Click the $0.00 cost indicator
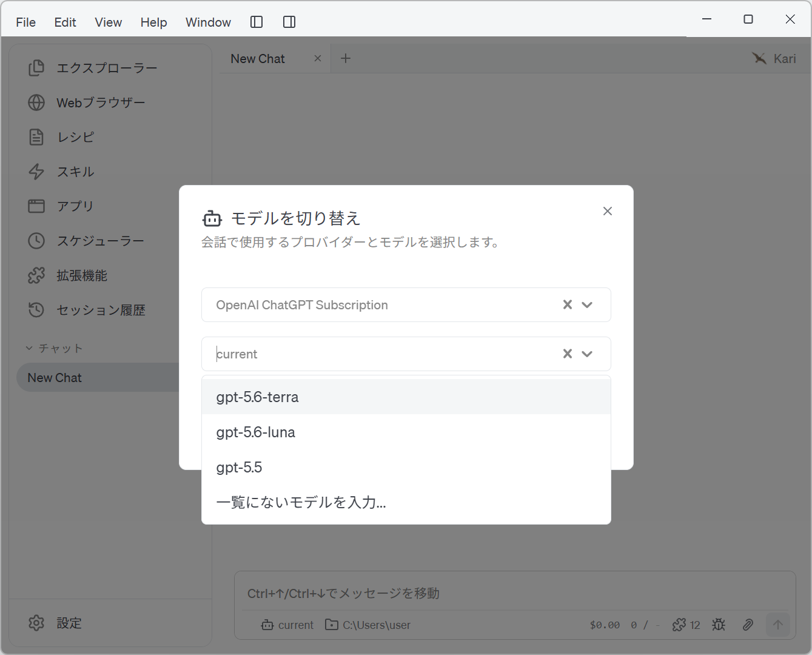 [605, 625]
